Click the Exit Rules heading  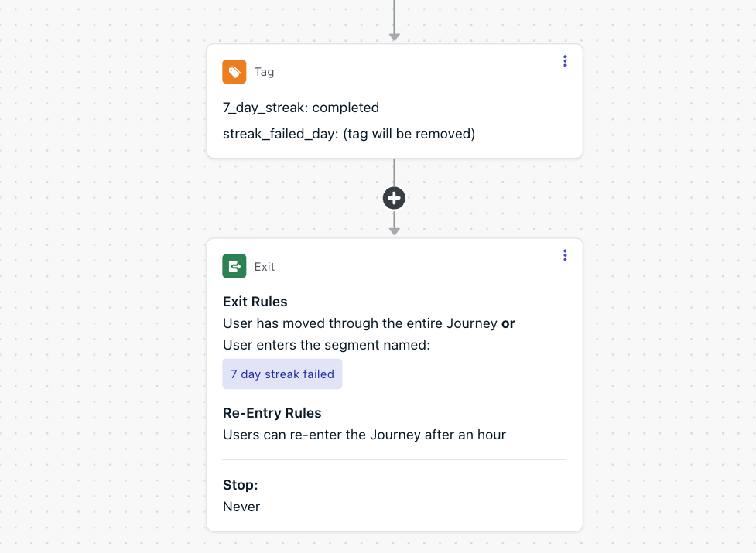coord(255,302)
